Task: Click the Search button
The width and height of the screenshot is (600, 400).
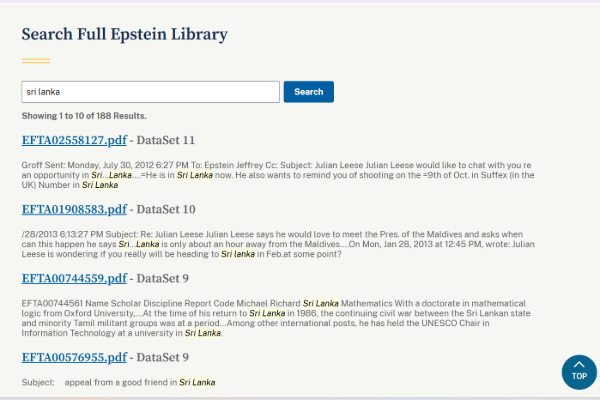Action: click(x=308, y=92)
